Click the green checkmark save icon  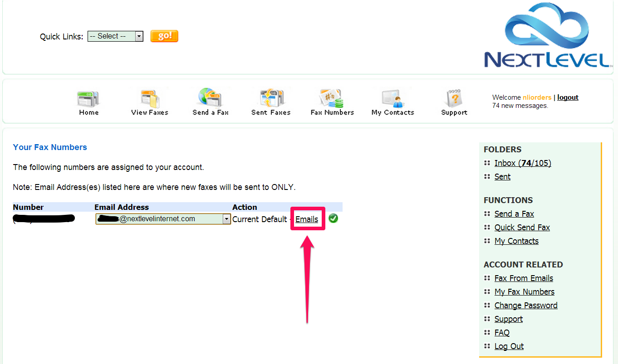333,218
